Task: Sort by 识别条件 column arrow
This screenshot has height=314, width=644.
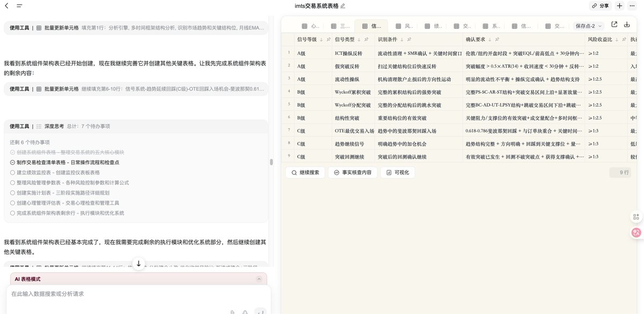Action: pos(402,39)
